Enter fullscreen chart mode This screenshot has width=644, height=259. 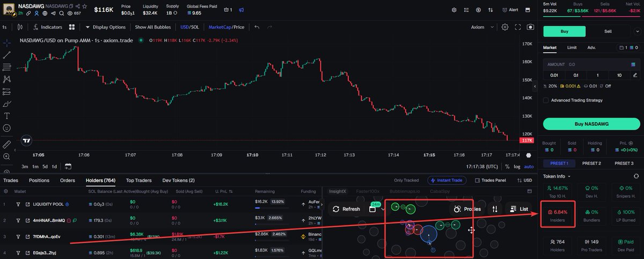[x=518, y=27]
